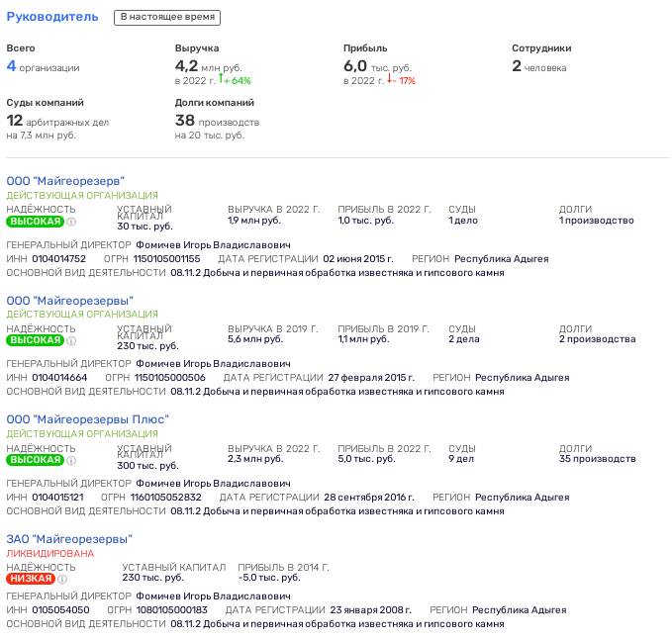Click the red profit decline arrow

390,78
